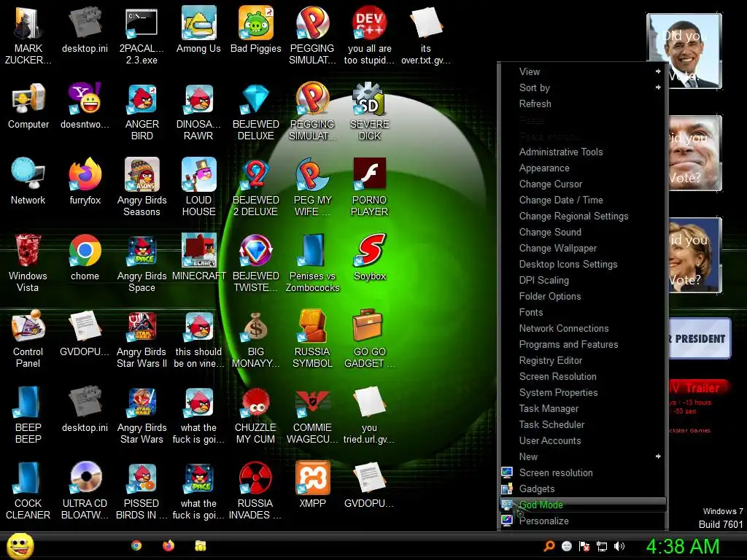Screen dimensions: 747x560
Task: Launch the XMPP desktop icon
Action: pos(312,484)
